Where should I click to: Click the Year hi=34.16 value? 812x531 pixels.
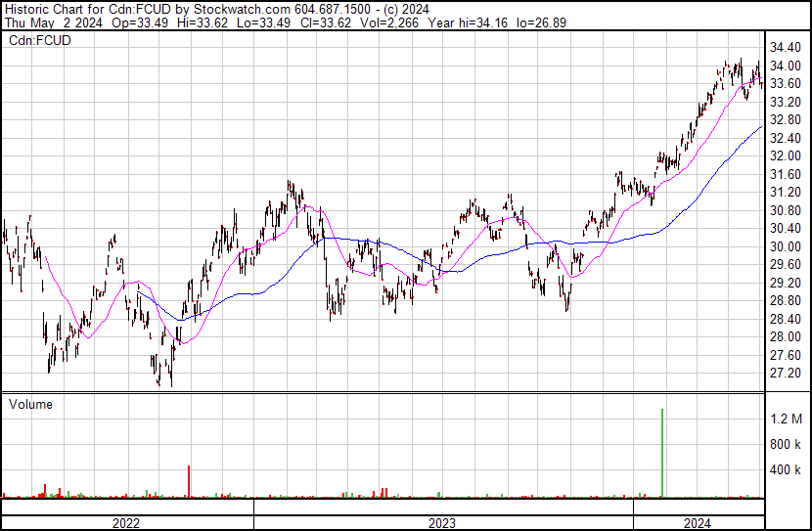coord(467,22)
